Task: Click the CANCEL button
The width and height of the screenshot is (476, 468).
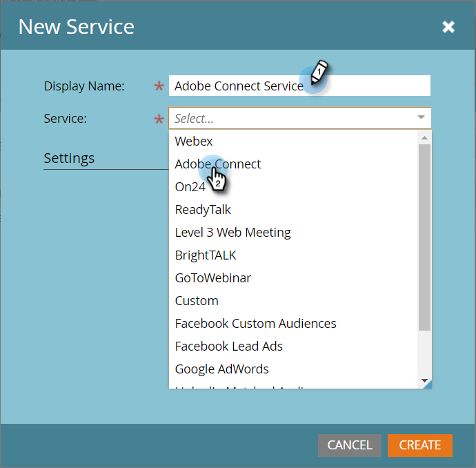Action: coord(349,445)
